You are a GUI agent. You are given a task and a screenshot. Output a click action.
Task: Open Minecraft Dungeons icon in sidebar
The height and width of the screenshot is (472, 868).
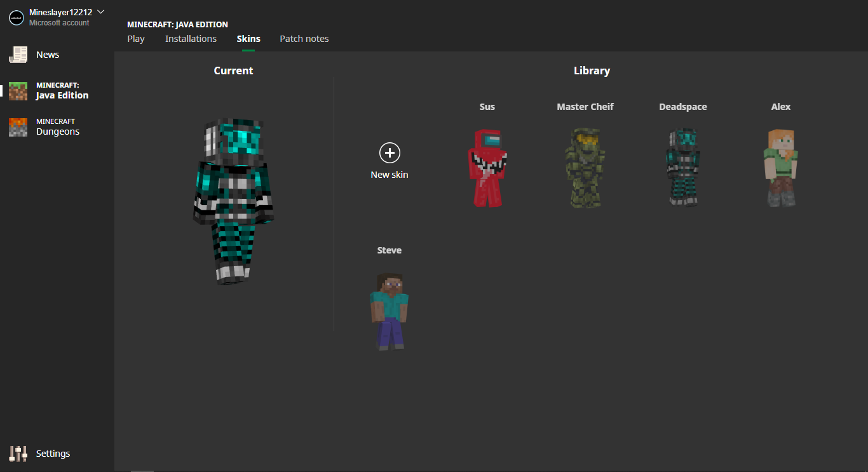point(18,127)
